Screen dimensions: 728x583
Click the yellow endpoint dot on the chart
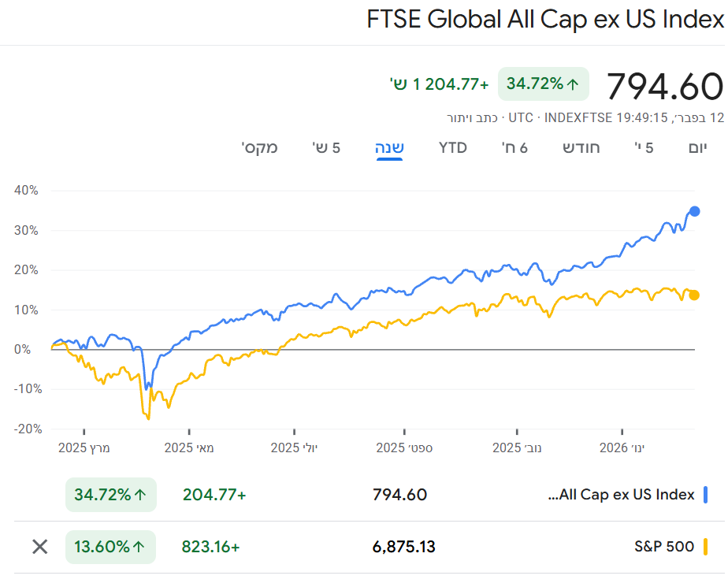694,295
